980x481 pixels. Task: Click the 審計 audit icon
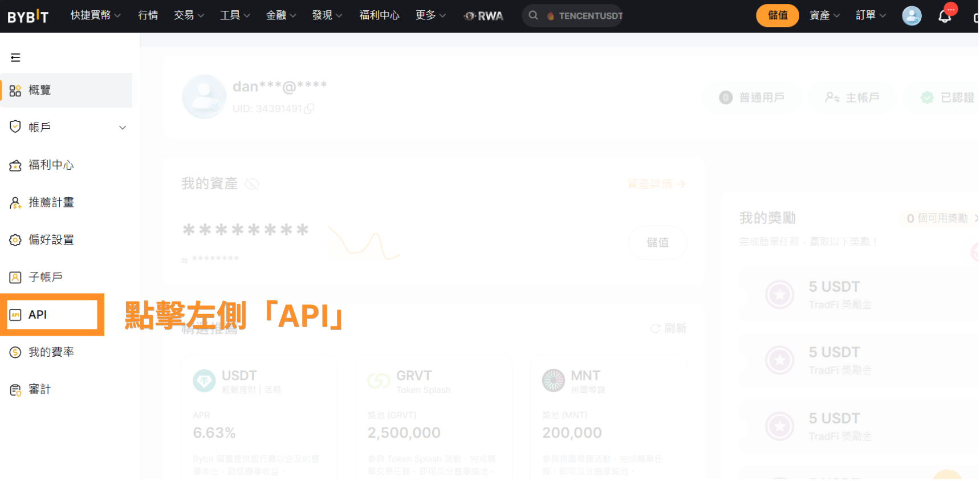click(x=15, y=390)
